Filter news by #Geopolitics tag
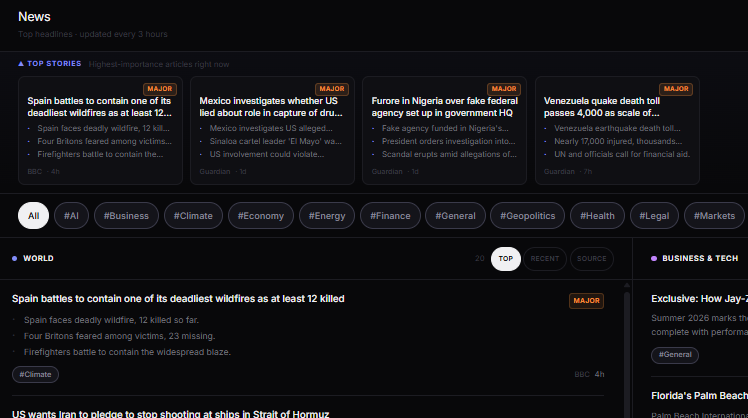Viewport: 748px width, 418px height. (528, 216)
